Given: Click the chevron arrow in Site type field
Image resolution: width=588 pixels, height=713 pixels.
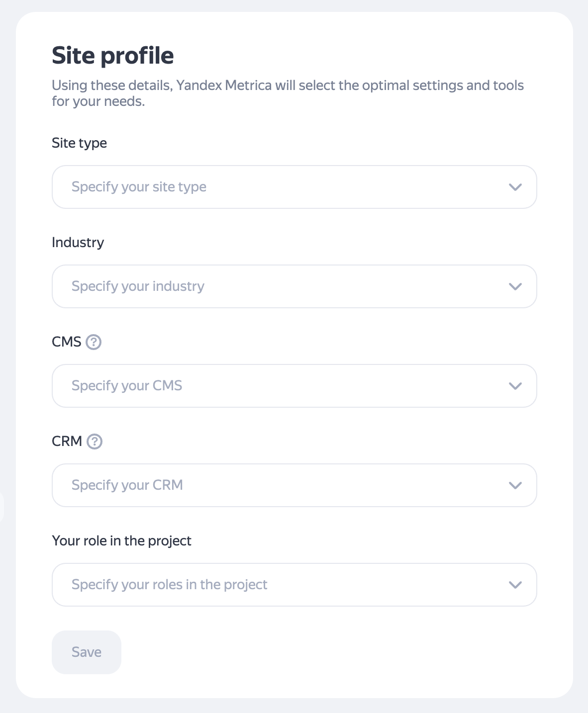Looking at the screenshot, I should point(515,187).
